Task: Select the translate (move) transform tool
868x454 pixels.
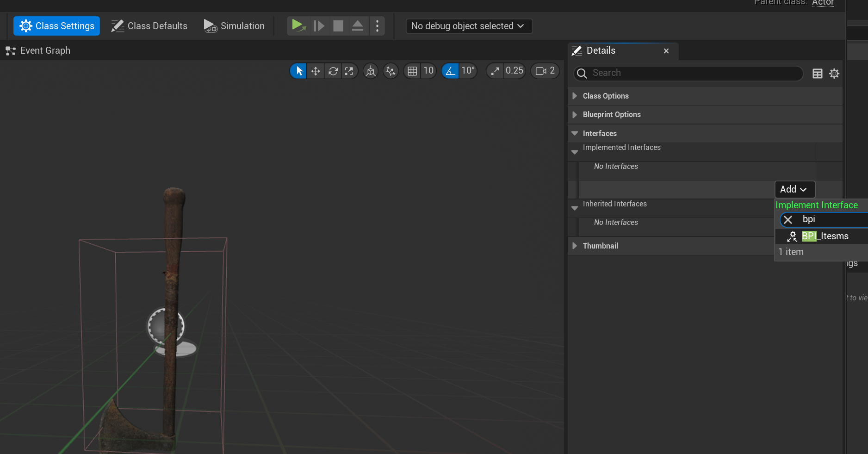Action: click(316, 71)
